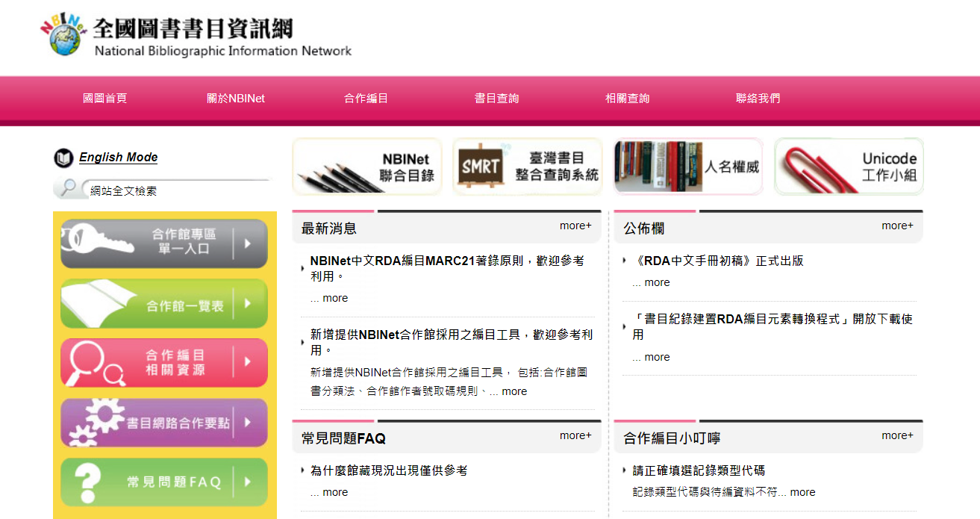Click more+ in 常見問題FAQ section
This screenshot has width=980, height=519.
click(575, 435)
